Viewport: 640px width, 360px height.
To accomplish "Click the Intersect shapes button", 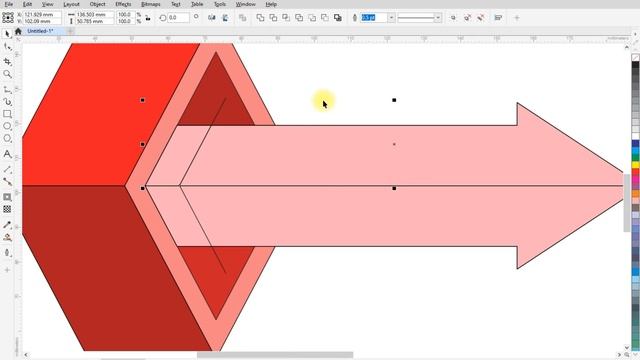I will pos(286,18).
